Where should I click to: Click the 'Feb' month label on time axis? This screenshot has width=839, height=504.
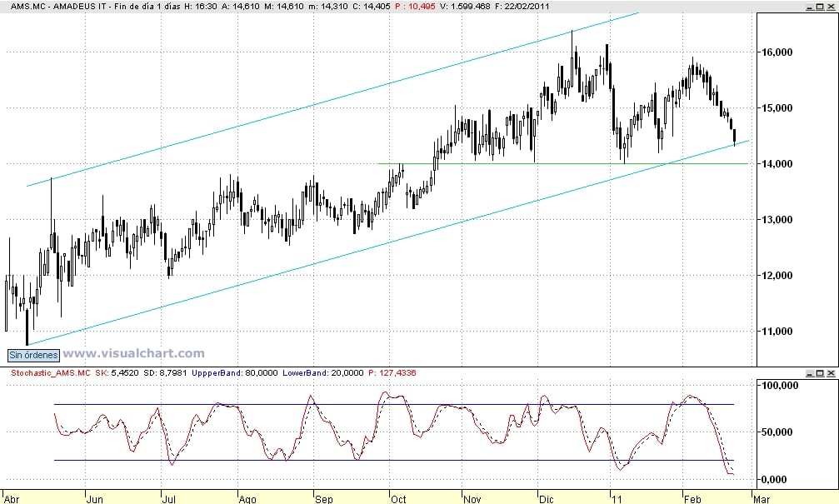[x=692, y=499]
